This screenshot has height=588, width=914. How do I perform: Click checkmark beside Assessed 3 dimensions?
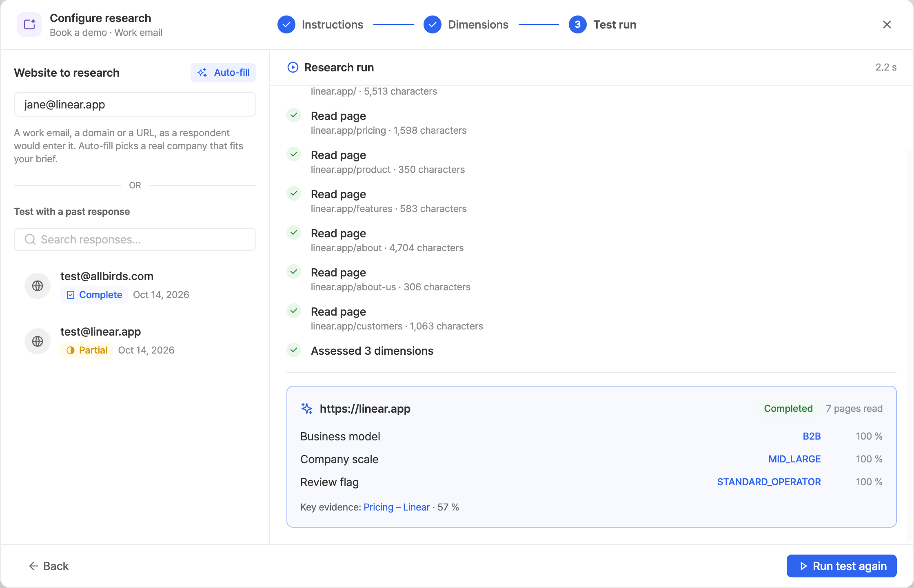294,350
